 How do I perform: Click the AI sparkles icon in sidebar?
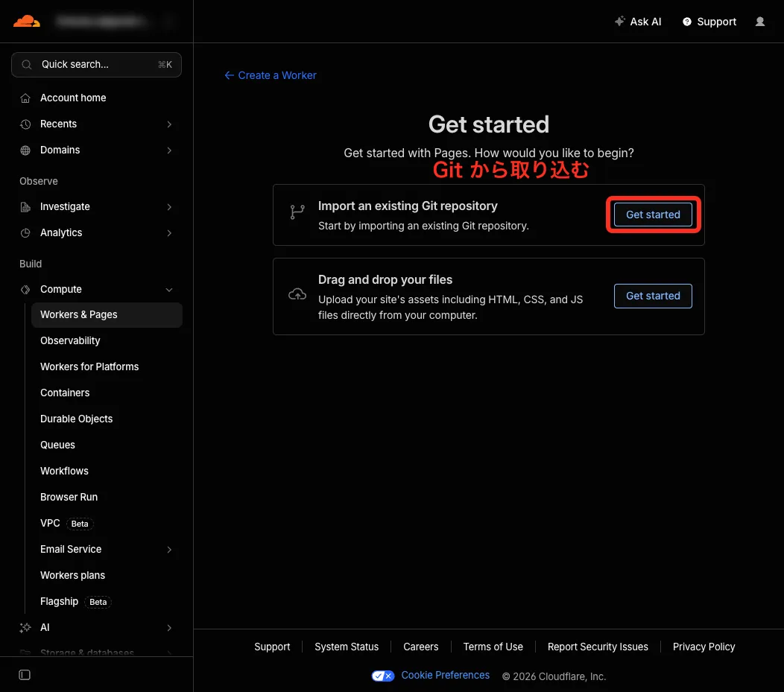(x=25, y=627)
